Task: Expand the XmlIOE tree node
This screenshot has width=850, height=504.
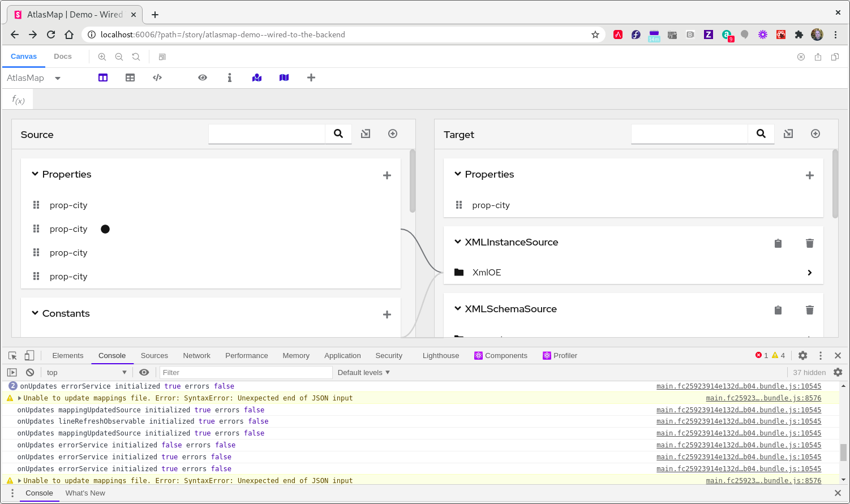Action: pyautogui.click(x=809, y=272)
